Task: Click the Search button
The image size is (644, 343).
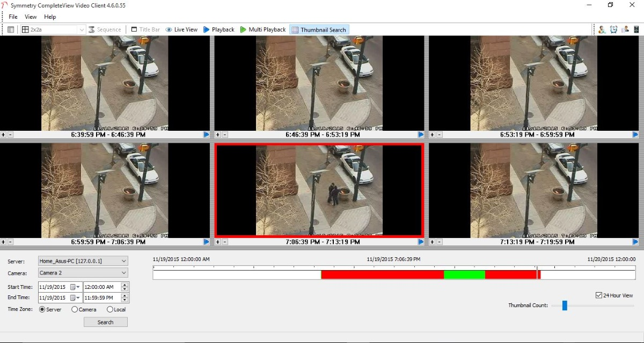Action: pyautogui.click(x=105, y=322)
